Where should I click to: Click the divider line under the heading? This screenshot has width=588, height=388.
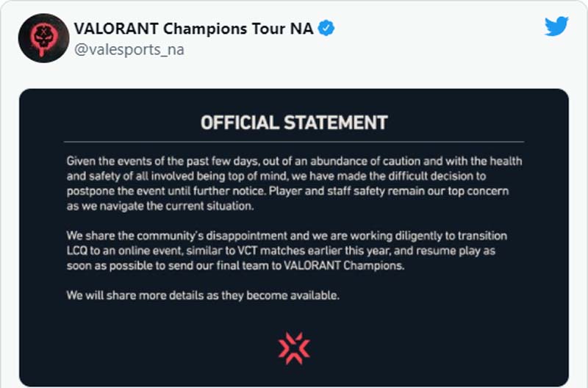294,142
